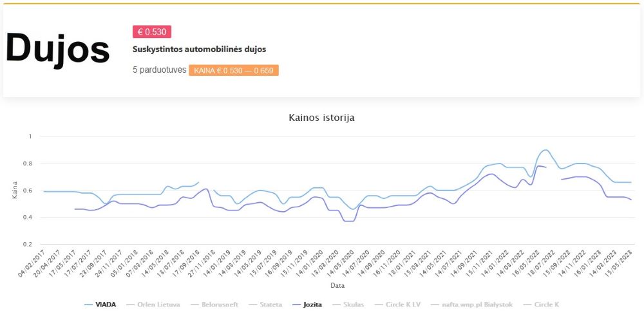Open Suskystintos automobilinės dujos product title
The width and height of the screenshot is (644, 318).
click(x=199, y=49)
